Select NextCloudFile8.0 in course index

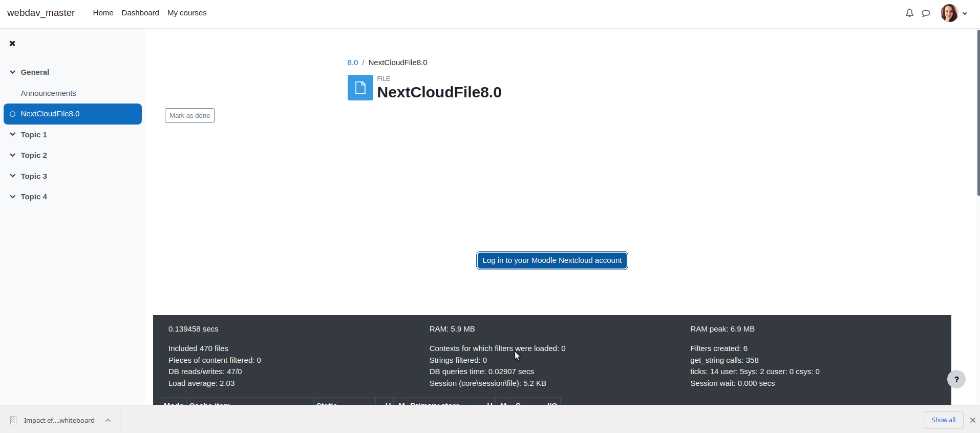point(73,114)
